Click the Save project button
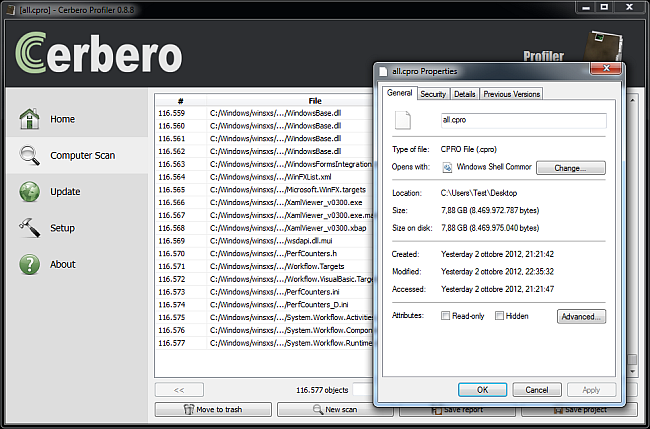The image size is (650, 429). click(579, 410)
